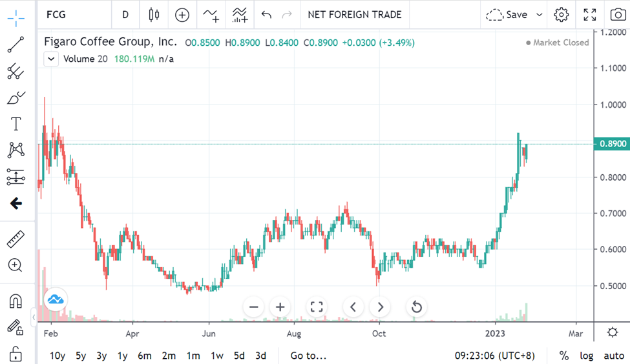This screenshot has height=364, width=630.
Task: Open the indicators menu
Action: pos(211,15)
